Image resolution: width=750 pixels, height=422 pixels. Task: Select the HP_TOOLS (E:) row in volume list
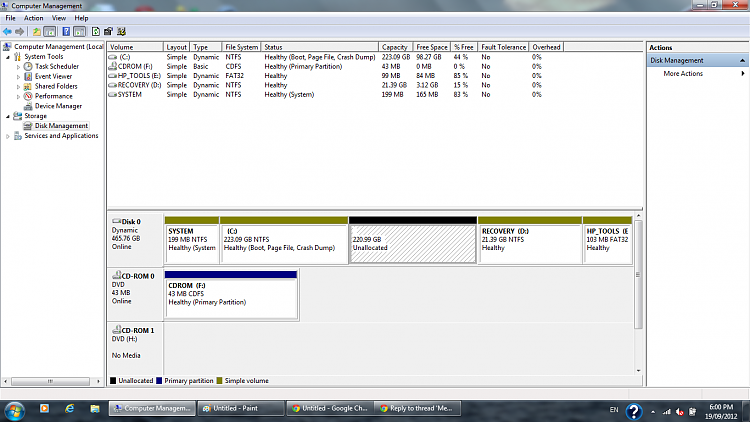(x=325, y=76)
